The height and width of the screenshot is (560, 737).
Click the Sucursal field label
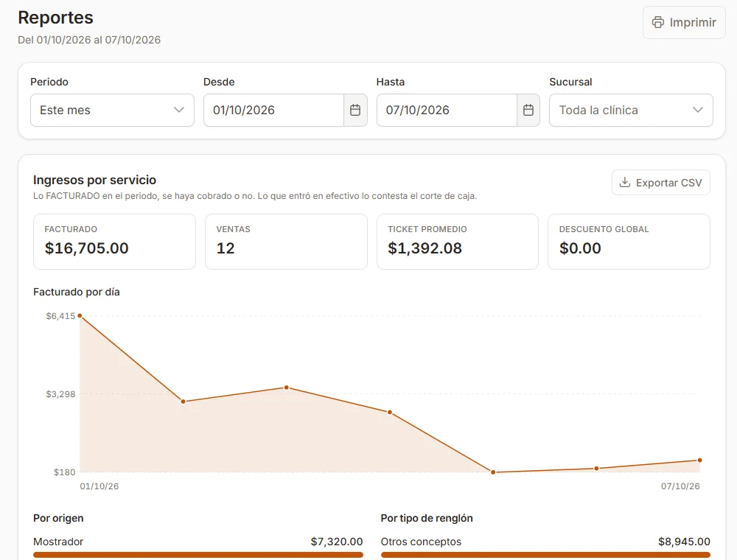(570, 82)
